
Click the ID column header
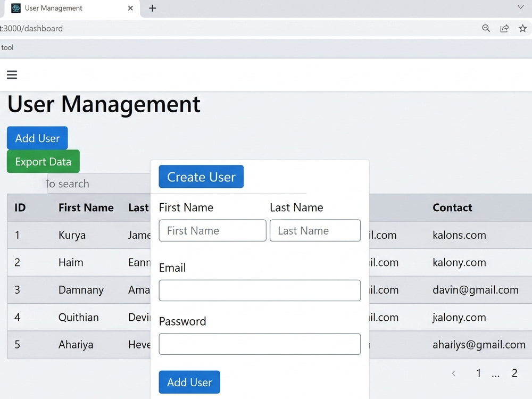pos(20,207)
